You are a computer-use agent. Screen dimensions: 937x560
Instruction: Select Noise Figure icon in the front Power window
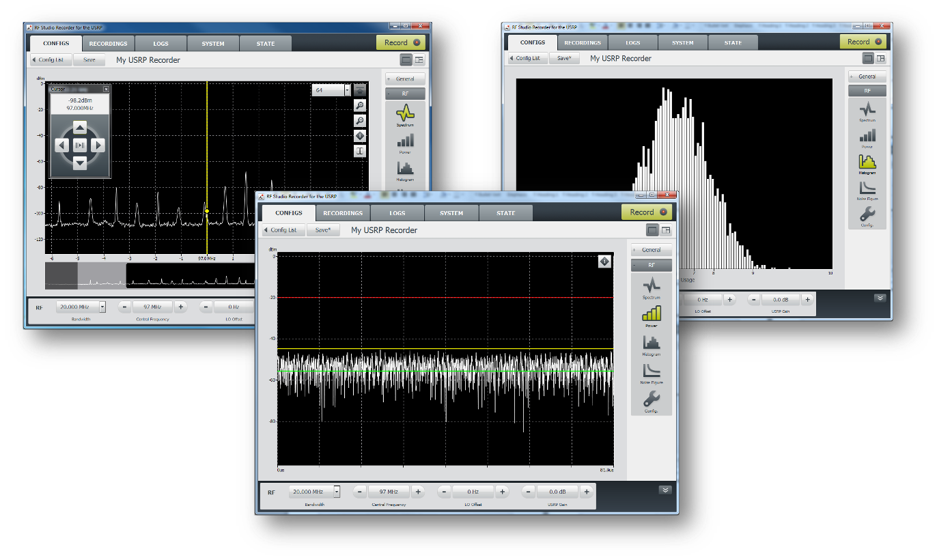(x=652, y=372)
